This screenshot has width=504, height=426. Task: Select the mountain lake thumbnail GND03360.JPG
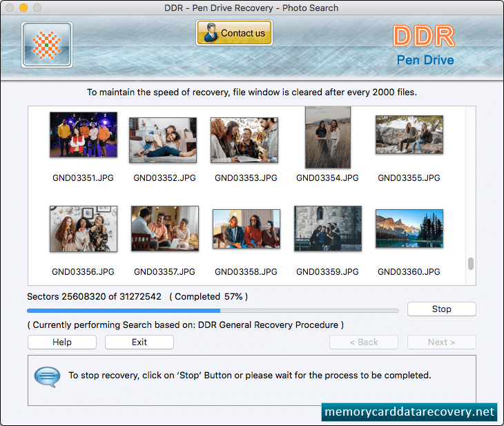pyautogui.click(x=409, y=229)
